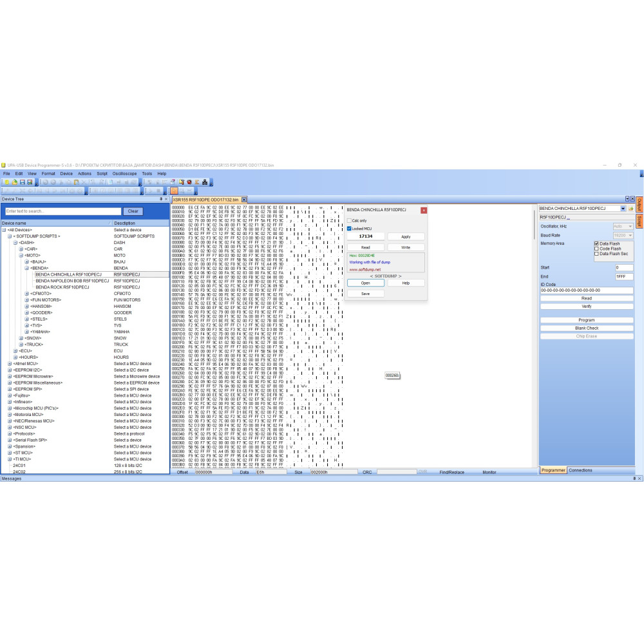The image size is (644, 644).
Task: Close the Device Tree panel
Action: 166,199
